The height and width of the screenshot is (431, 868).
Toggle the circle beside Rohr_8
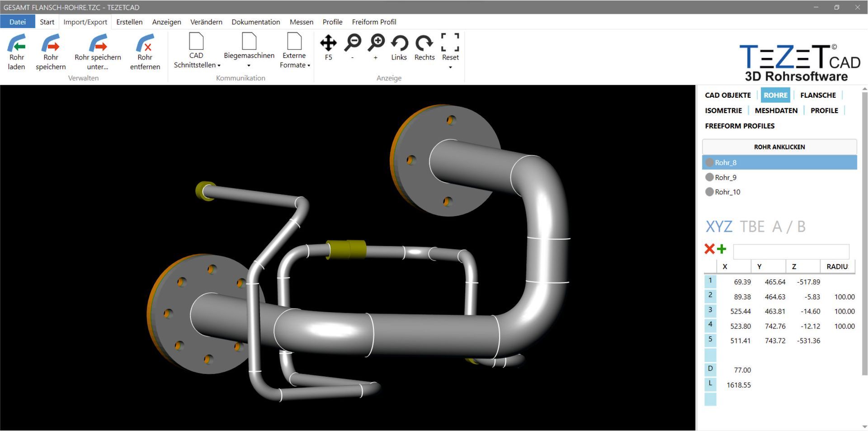tap(710, 162)
